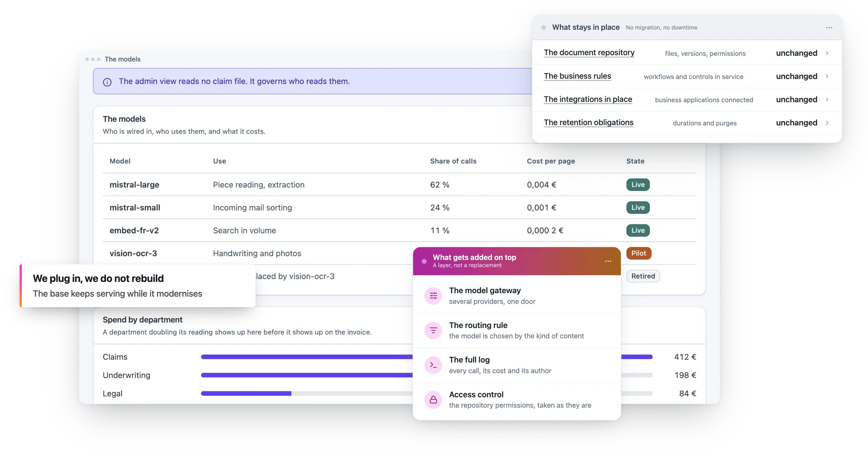Select the mistral-small model name
Screen dimensions: 868x450
[135, 208]
